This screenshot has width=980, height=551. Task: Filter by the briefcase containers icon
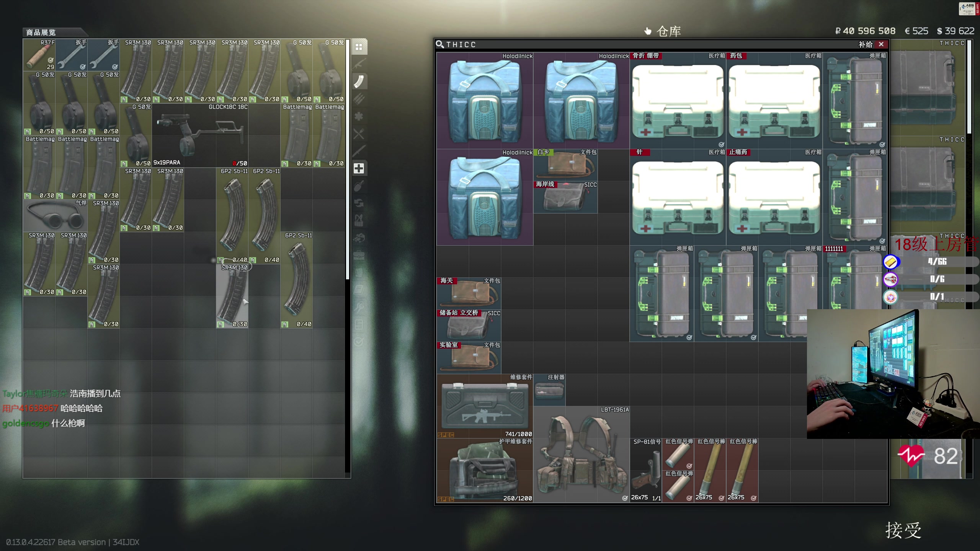[359, 256]
